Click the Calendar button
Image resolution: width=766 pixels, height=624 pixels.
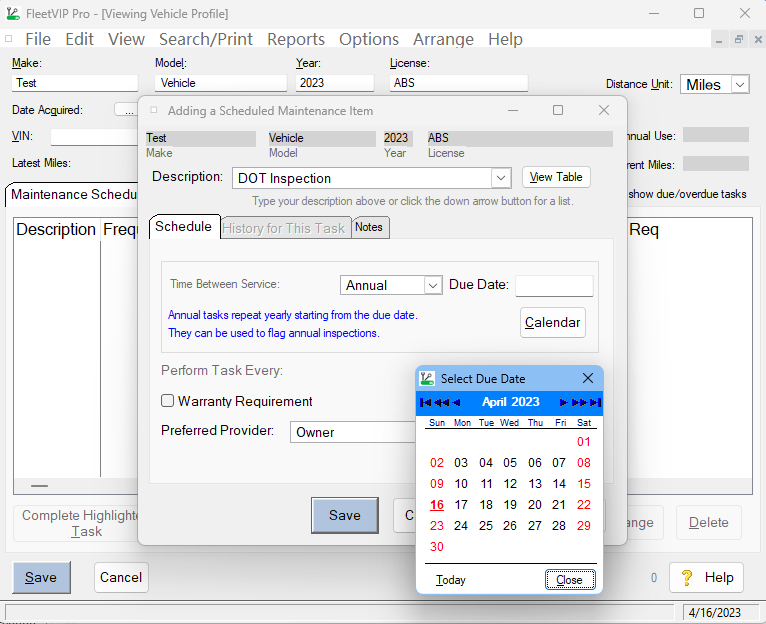[x=553, y=323]
